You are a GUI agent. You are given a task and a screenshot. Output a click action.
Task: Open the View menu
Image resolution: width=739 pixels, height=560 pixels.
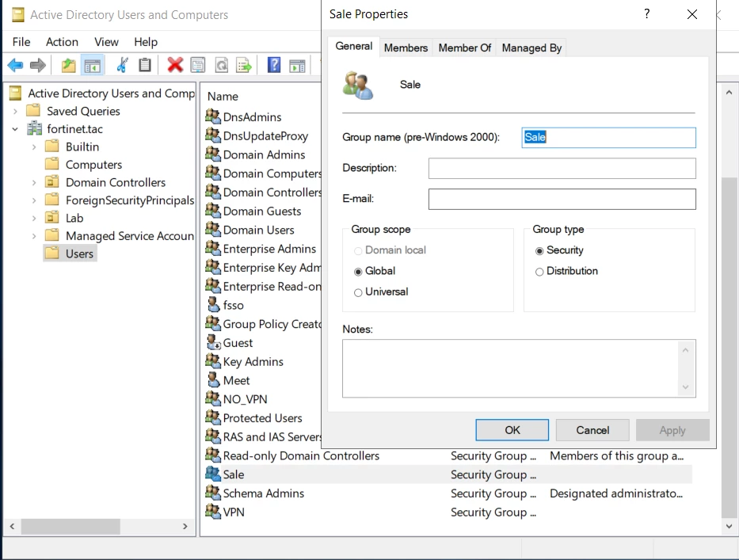[106, 41]
